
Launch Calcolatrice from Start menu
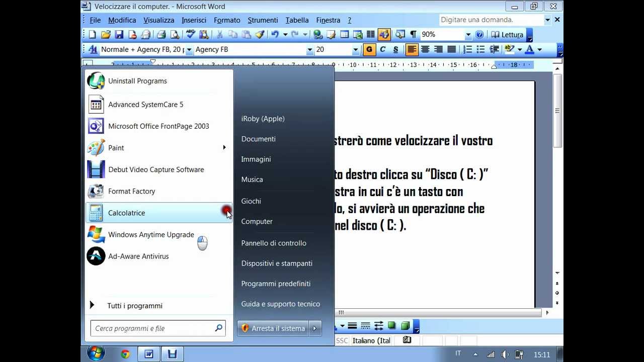(159, 213)
